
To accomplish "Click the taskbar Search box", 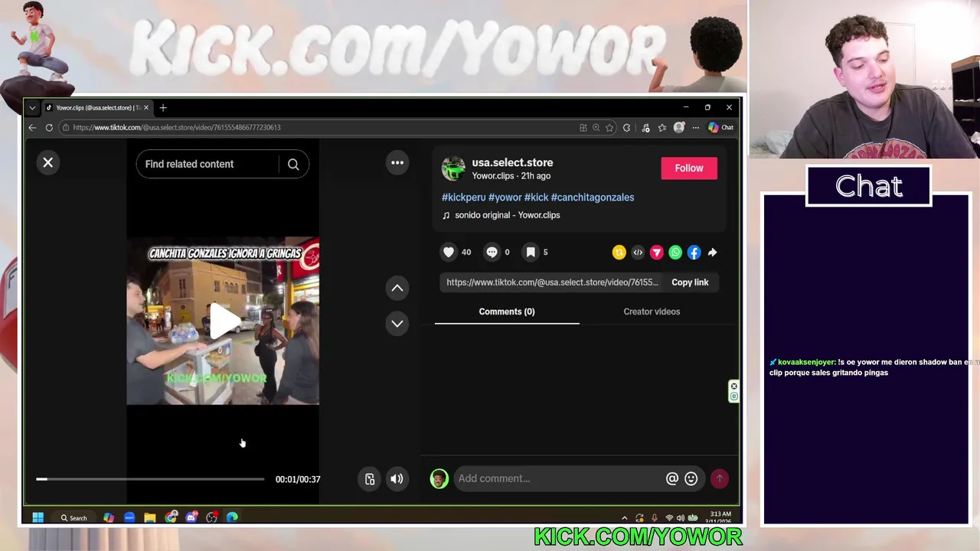I will pyautogui.click(x=73, y=518).
